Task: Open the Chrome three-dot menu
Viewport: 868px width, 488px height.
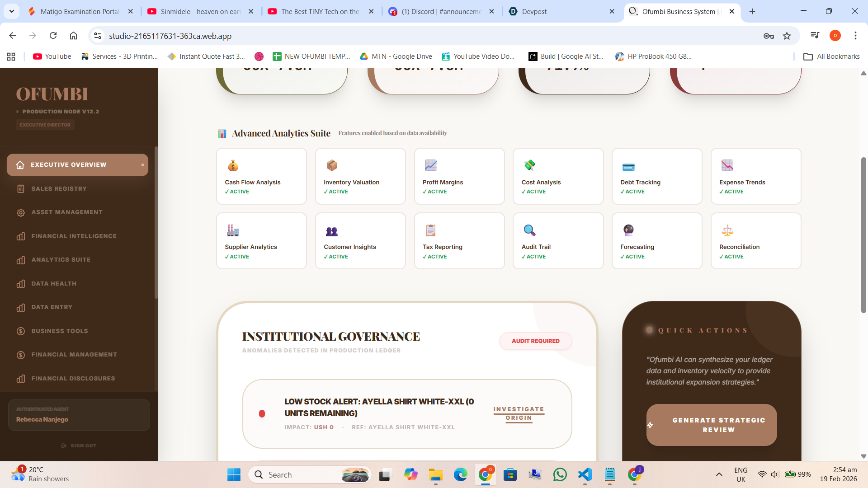Action: coord(855,36)
